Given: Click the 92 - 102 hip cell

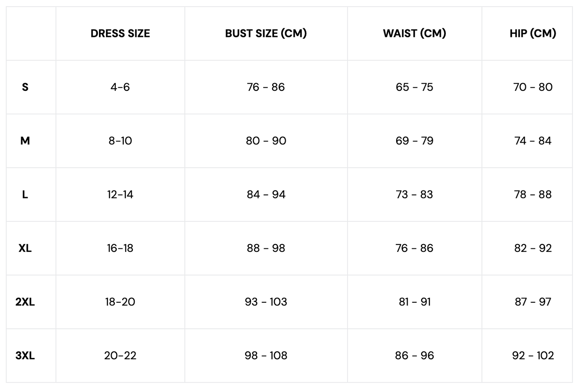Looking at the screenshot, I should [533, 355].
